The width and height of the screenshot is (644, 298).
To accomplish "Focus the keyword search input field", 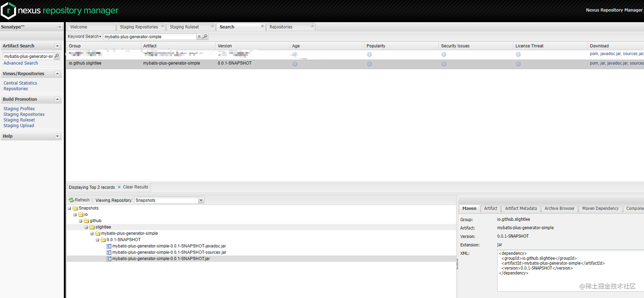I will [x=150, y=37].
